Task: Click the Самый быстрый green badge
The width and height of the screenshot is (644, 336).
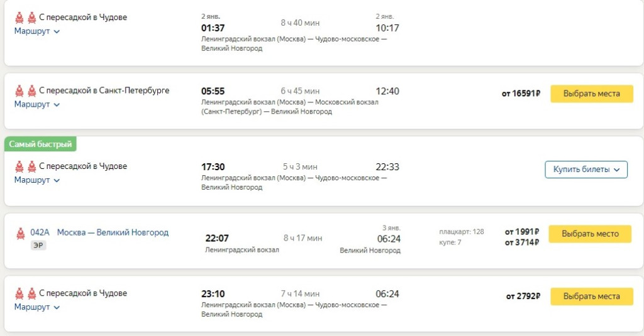Action: [40, 144]
